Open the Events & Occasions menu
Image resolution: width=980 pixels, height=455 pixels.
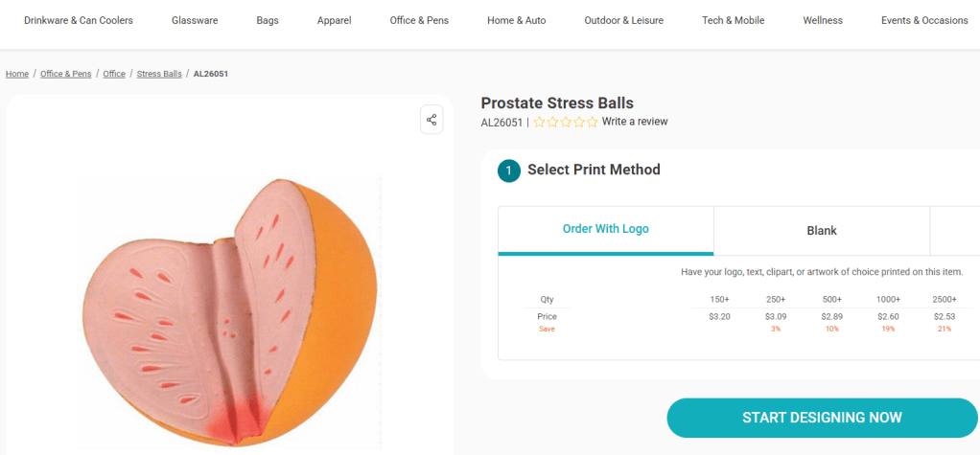point(924,20)
